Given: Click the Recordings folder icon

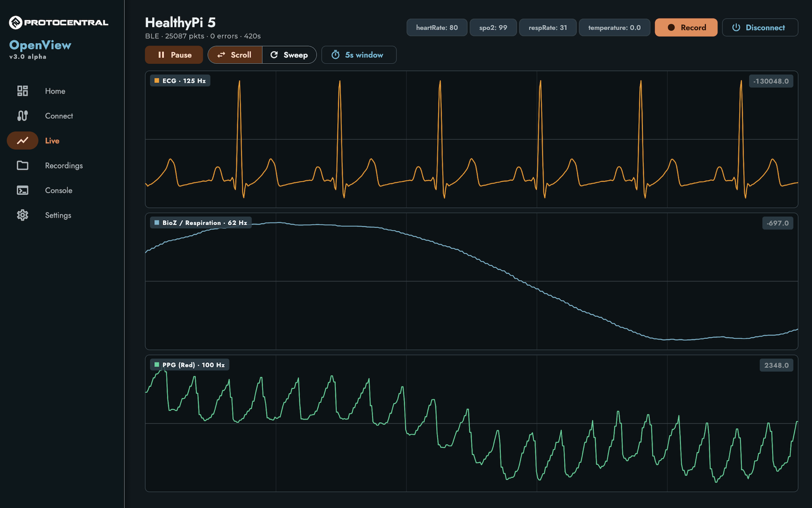Looking at the screenshot, I should tap(22, 166).
